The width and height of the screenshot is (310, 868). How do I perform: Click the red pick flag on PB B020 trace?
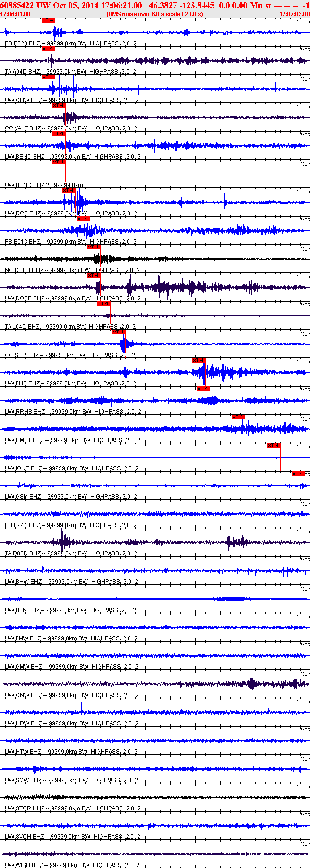pyautogui.click(x=49, y=20)
